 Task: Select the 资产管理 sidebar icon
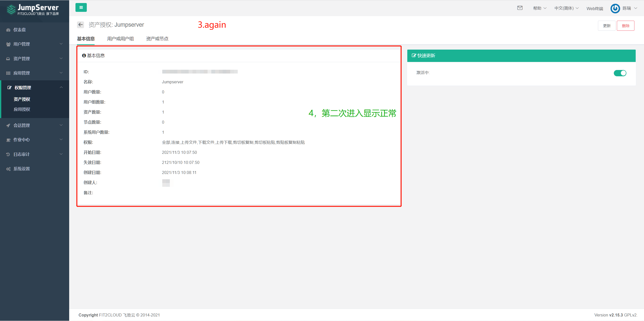pyautogui.click(x=8, y=58)
